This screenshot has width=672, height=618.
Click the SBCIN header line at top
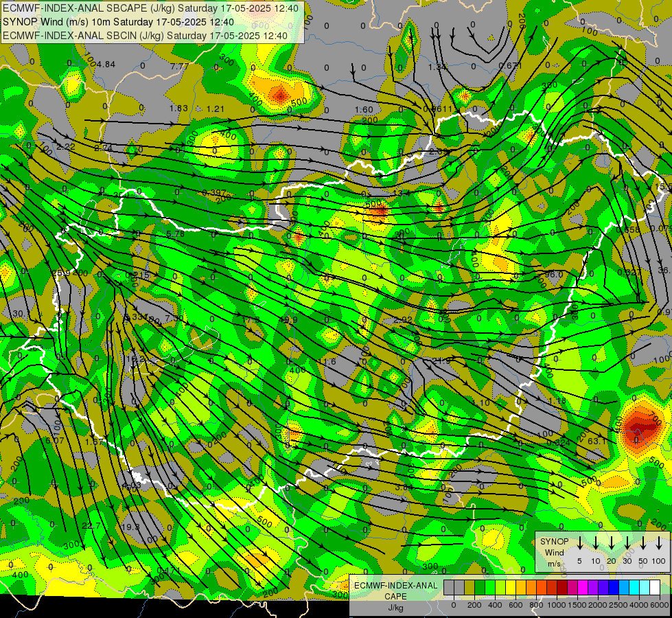click(x=145, y=36)
